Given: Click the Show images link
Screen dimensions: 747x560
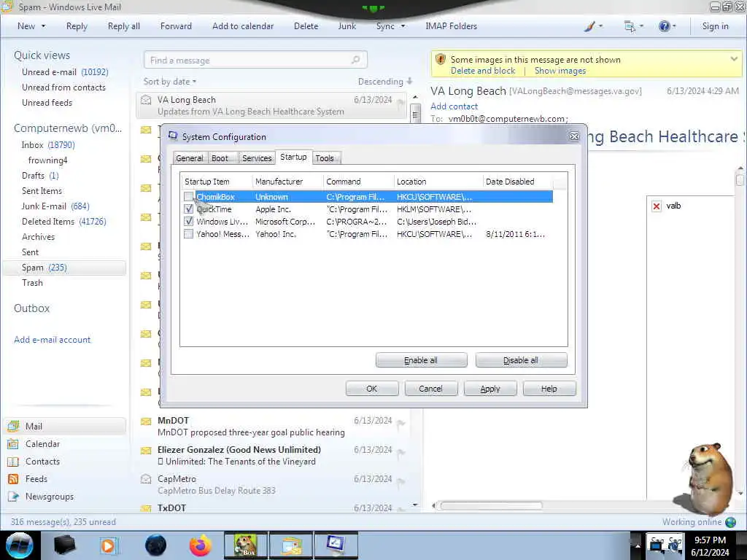Looking at the screenshot, I should click(560, 71).
